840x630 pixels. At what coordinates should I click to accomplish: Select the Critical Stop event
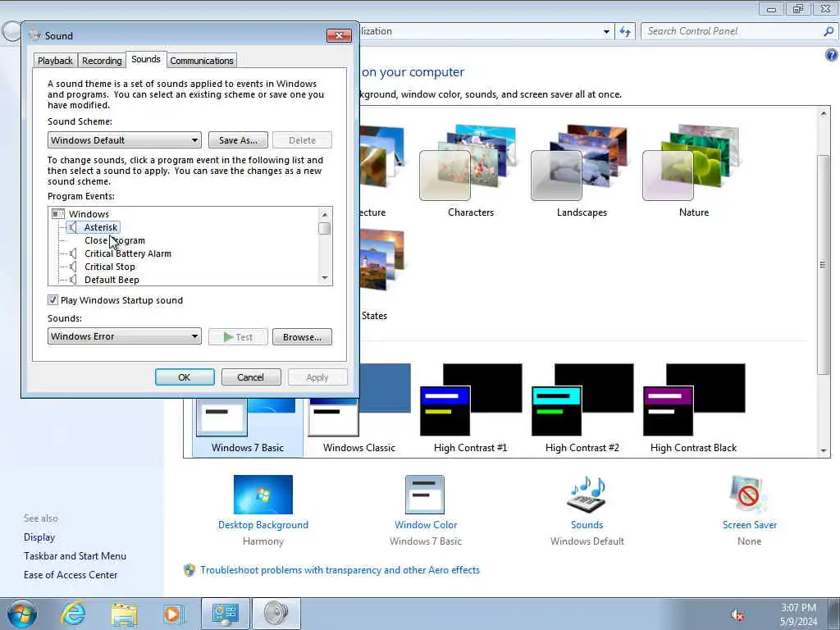[x=110, y=267]
